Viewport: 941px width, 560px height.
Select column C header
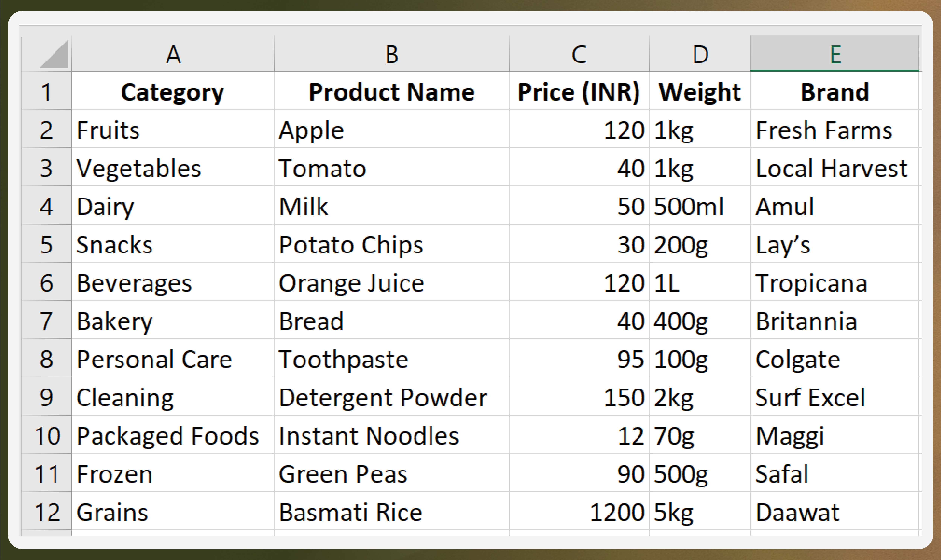click(x=579, y=54)
